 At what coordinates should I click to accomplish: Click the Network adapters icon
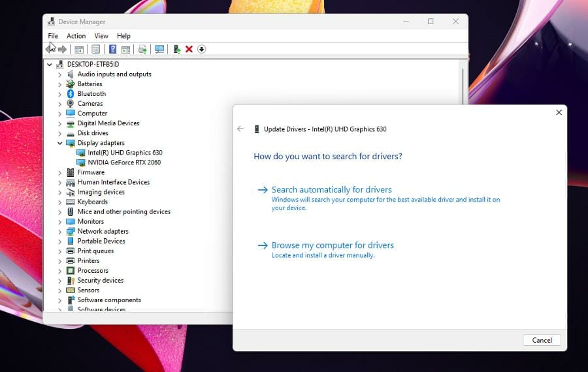coord(71,231)
